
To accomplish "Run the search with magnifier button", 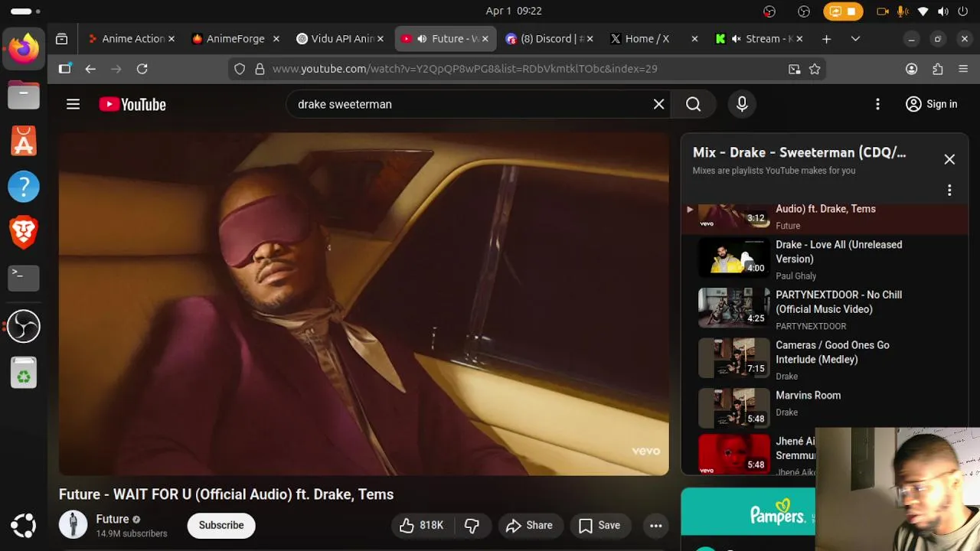I will (693, 104).
